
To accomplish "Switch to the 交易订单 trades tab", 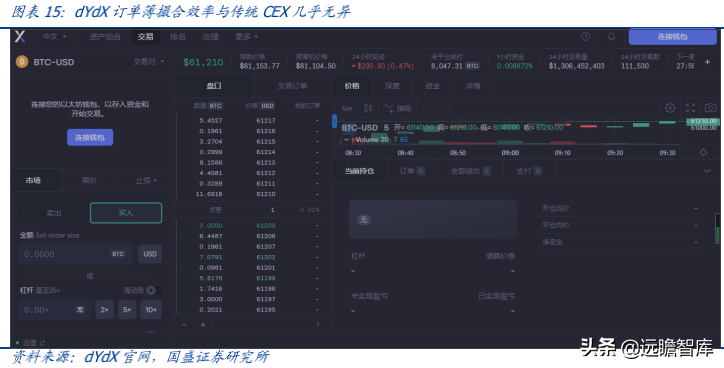I will pos(292,86).
